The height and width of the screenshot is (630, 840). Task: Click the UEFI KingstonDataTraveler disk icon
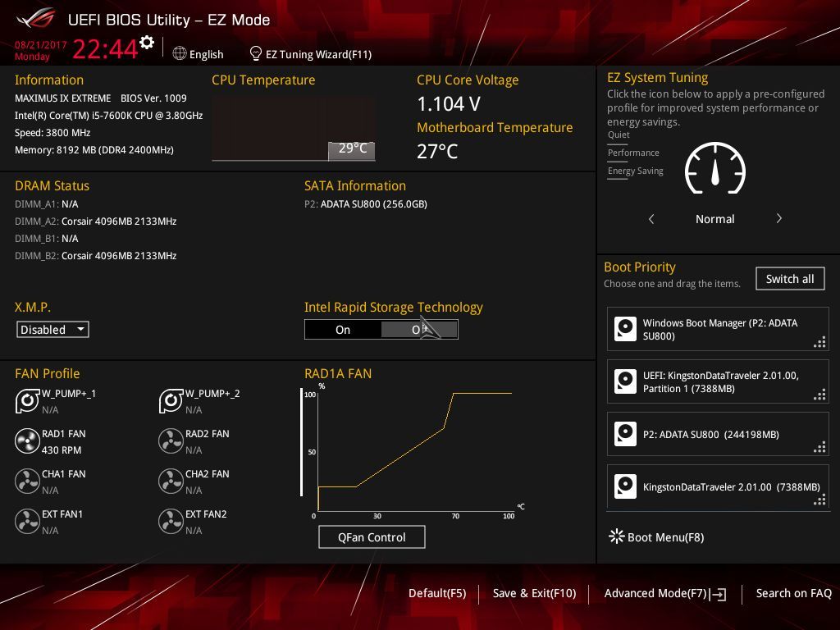[625, 381]
